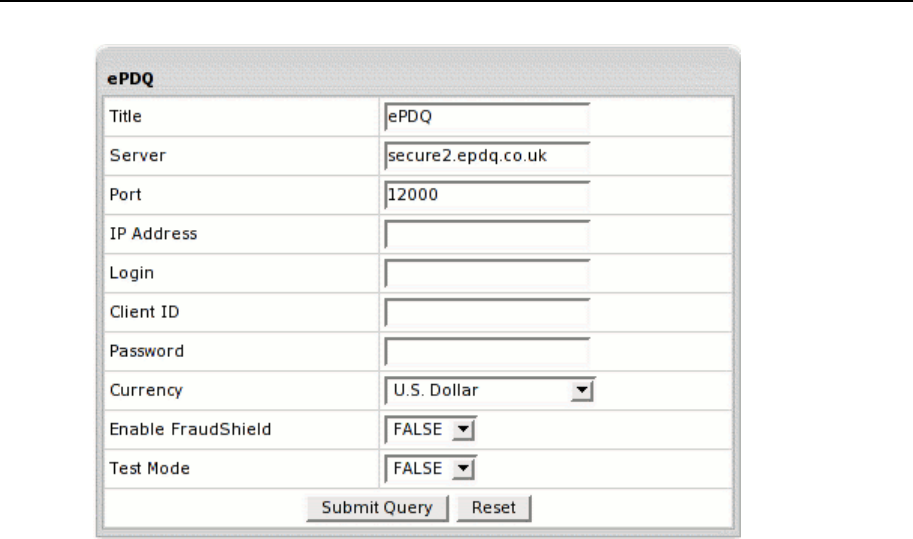Click the Client ID label
The image size is (913, 539).
pyautogui.click(x=144, y=312)
